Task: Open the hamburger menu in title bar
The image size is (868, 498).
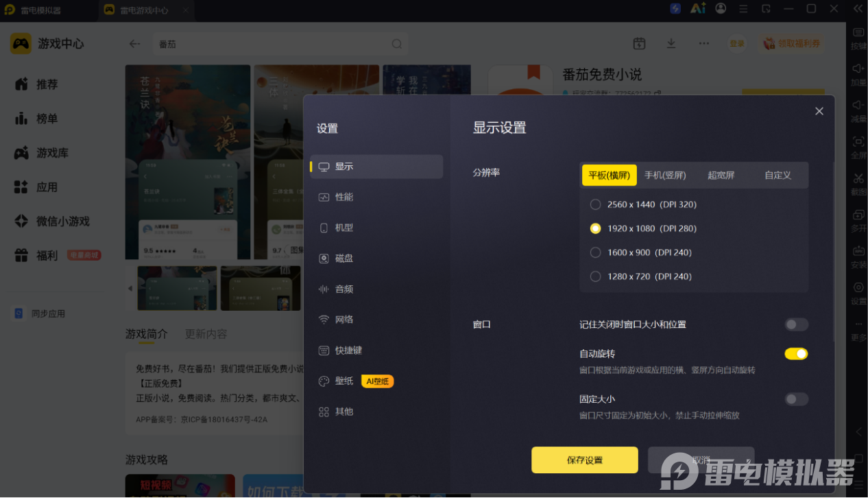Action: coord(744,9)
